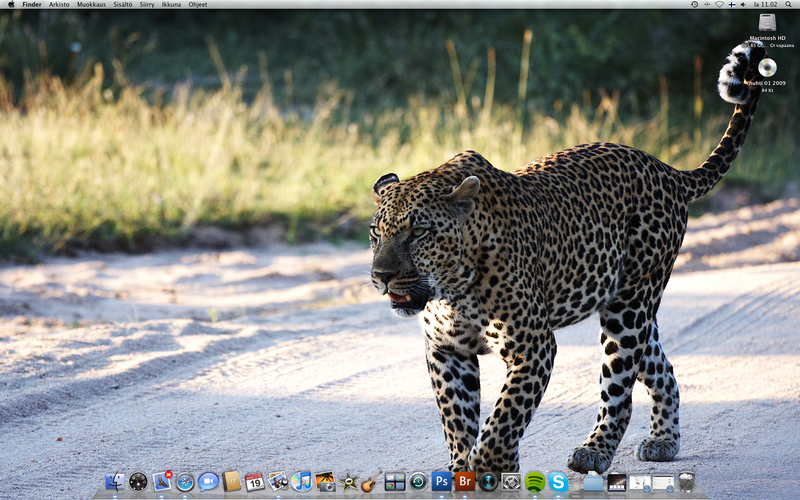Viewport: 800px width, 500px height.
Task: Open the Arkisto menu
Action: [x=59, y=4]
